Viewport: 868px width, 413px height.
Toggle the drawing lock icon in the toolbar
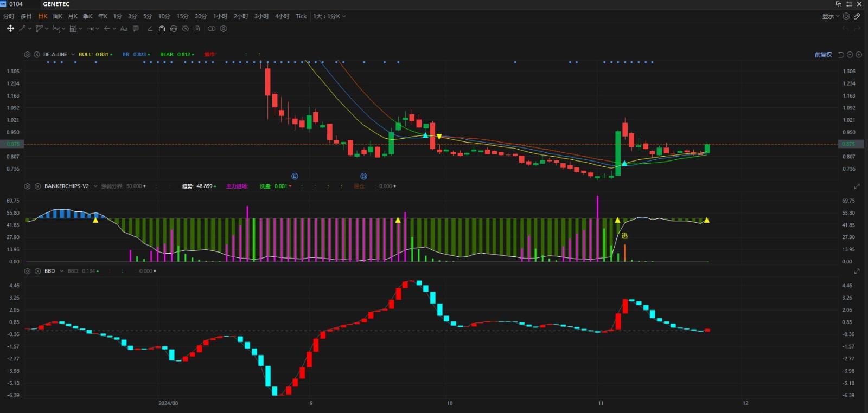[x=174, y=29]
